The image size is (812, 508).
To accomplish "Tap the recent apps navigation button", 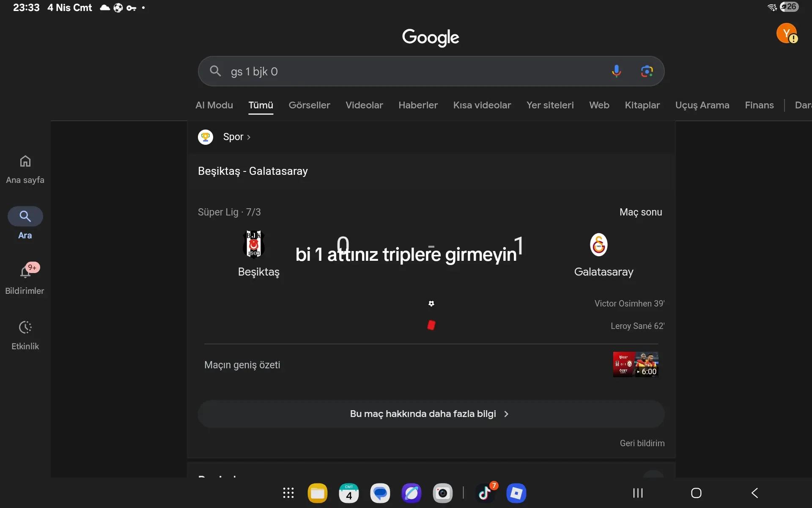I will tap(638, 493).
